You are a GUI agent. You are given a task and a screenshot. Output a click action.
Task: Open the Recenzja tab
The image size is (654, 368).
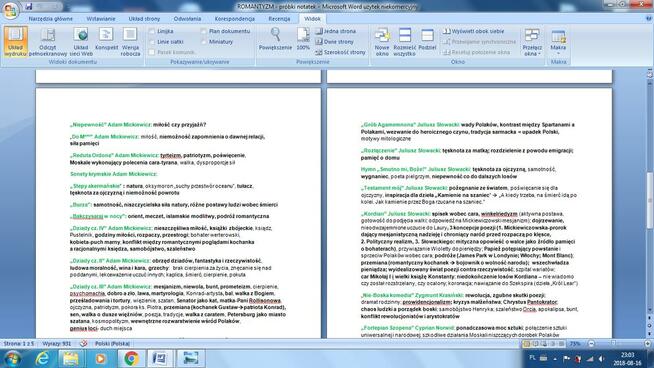(x=279, y=19)
